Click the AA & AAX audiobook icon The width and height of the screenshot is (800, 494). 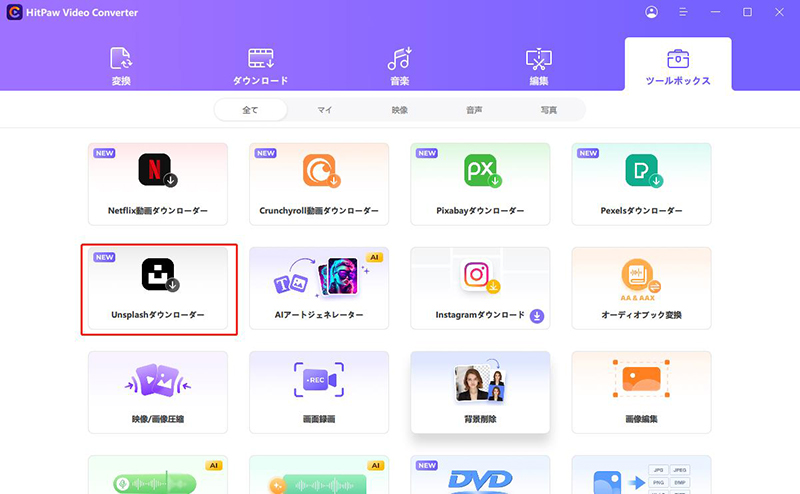coord(641,280)
